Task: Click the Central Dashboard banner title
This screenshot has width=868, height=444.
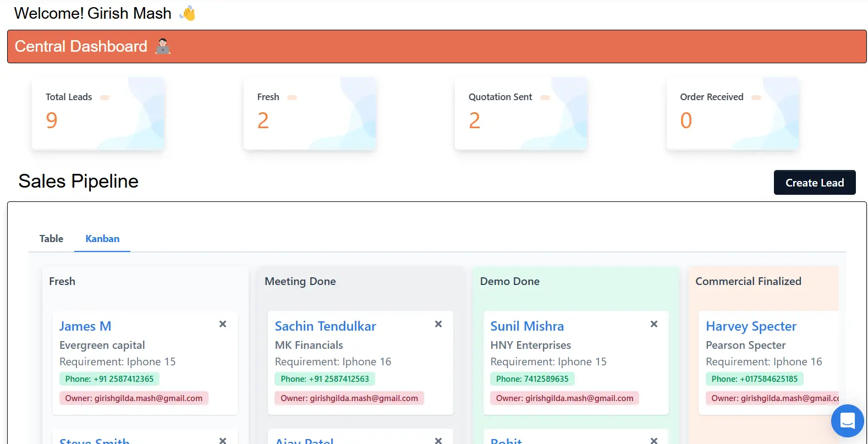Action: pos(81,46)
